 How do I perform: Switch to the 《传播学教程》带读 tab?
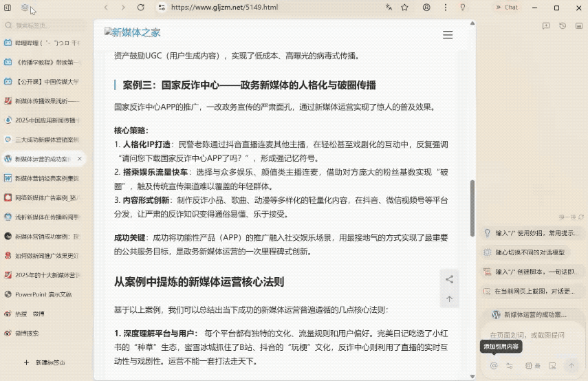(43, 63)
